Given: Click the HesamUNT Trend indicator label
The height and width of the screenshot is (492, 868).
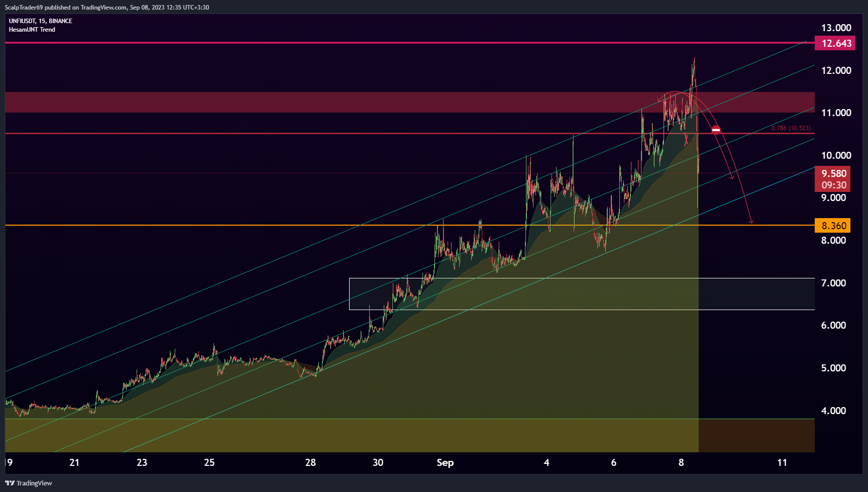Looking at the screenshot, I should click(32, 30).
